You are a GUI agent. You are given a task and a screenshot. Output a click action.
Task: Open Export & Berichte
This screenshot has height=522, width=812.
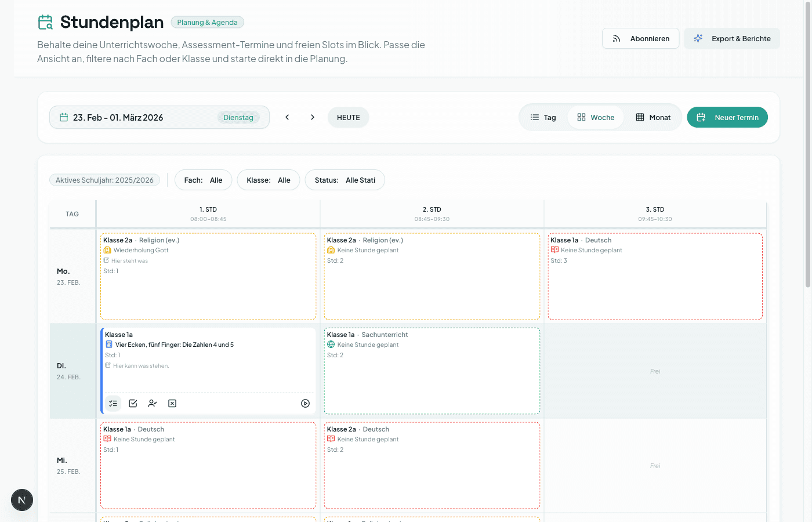point(732,38)
